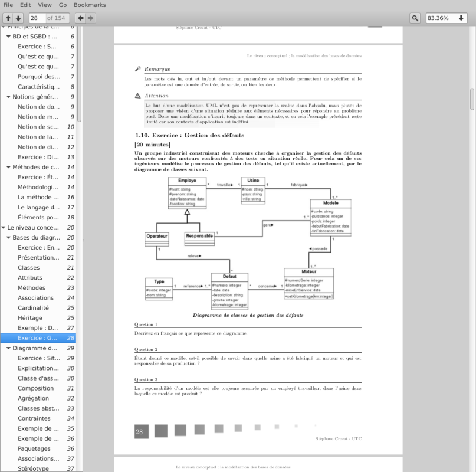
Task: Collapse the 'Notions génér...' outline section
Action: click(8, 97)
